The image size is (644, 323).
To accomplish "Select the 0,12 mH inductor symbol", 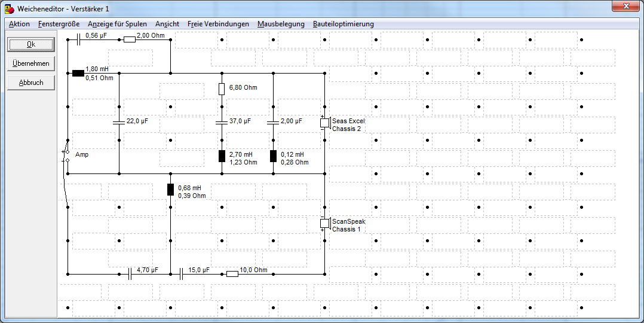I will click(x=273, y=157).
